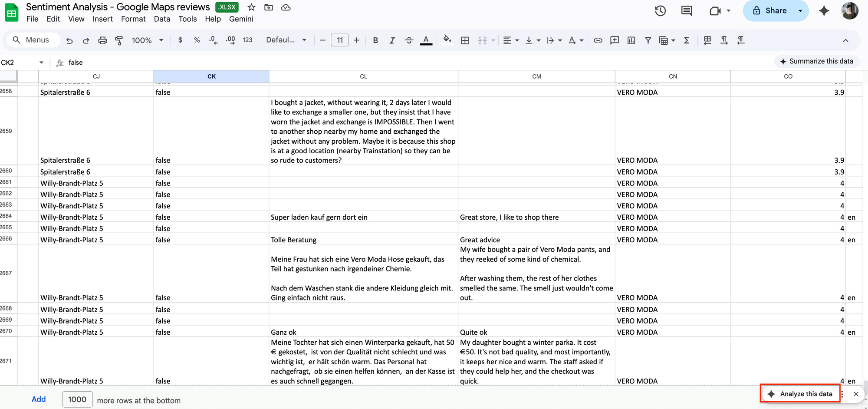Insert chart icon
This screenshot has height=409, width=868.
click(631, 40)
